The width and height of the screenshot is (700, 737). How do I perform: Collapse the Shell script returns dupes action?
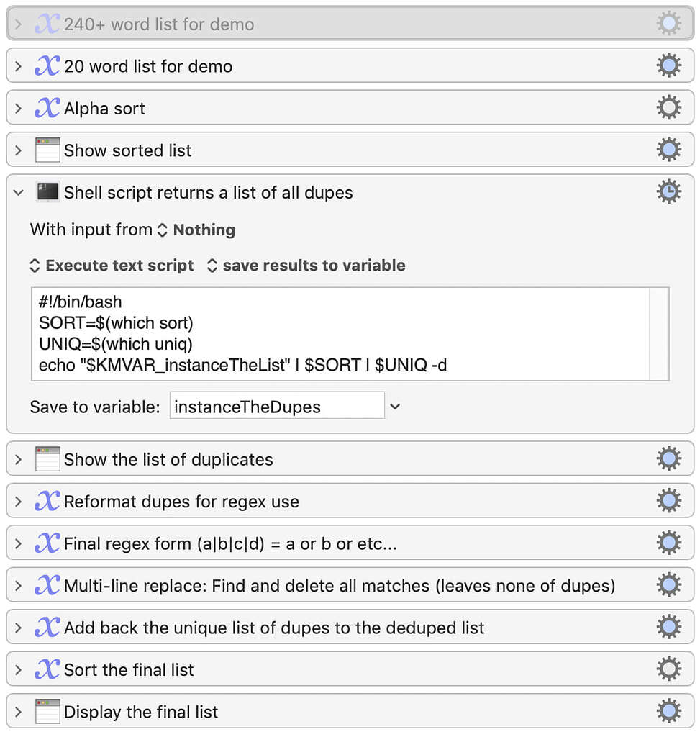coord(18,192)
